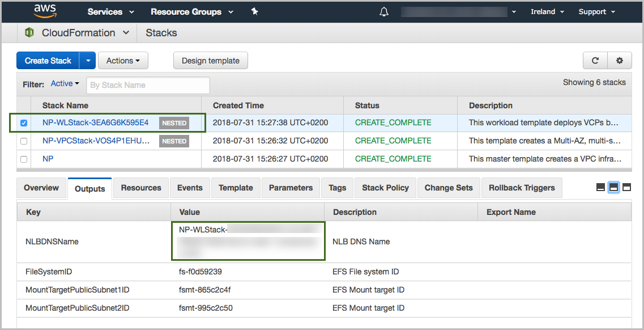Open settings via the gear icon
The height and width of the screenshot is (330, 644).
[x=619, y=61]
